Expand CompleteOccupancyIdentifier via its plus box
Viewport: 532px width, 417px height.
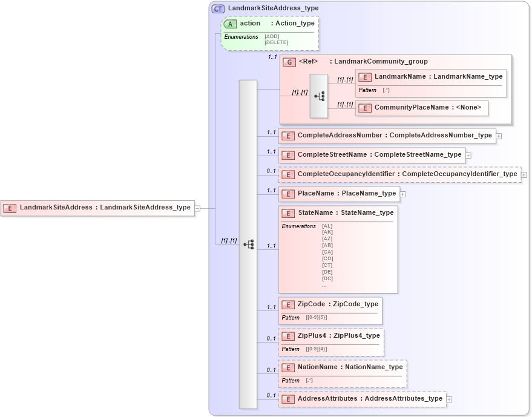[524, 174]
